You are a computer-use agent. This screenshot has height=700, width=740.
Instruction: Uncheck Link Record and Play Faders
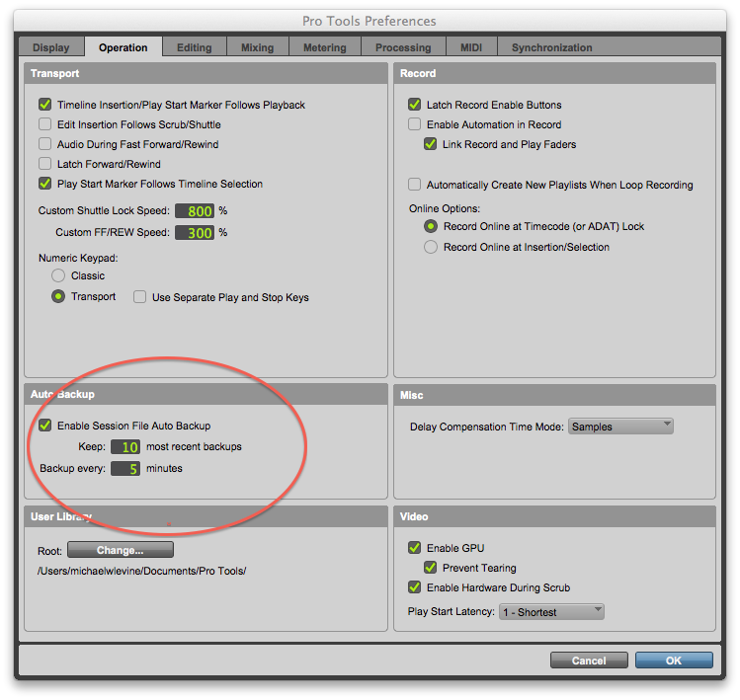click(x=430, y=144)
